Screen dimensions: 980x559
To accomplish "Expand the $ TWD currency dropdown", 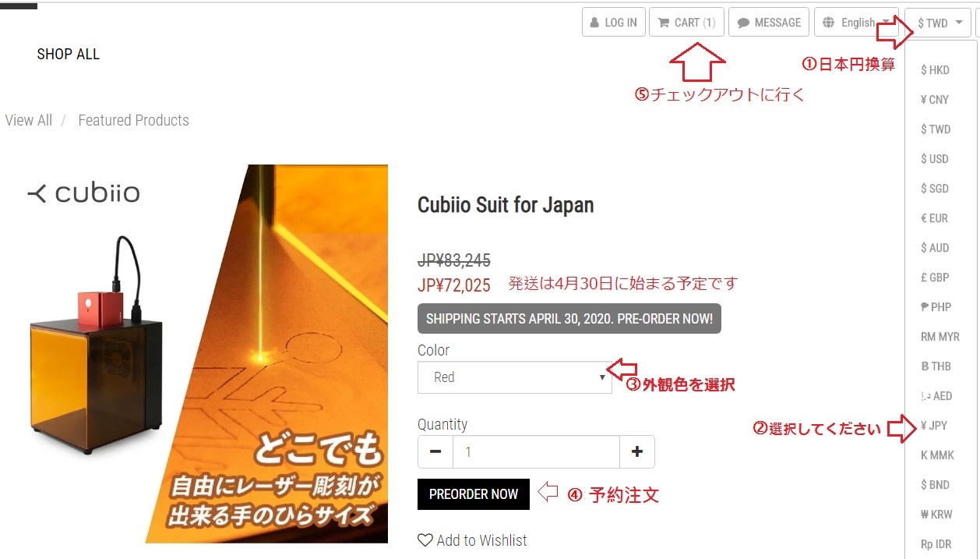I will click(x=939, y=23).
